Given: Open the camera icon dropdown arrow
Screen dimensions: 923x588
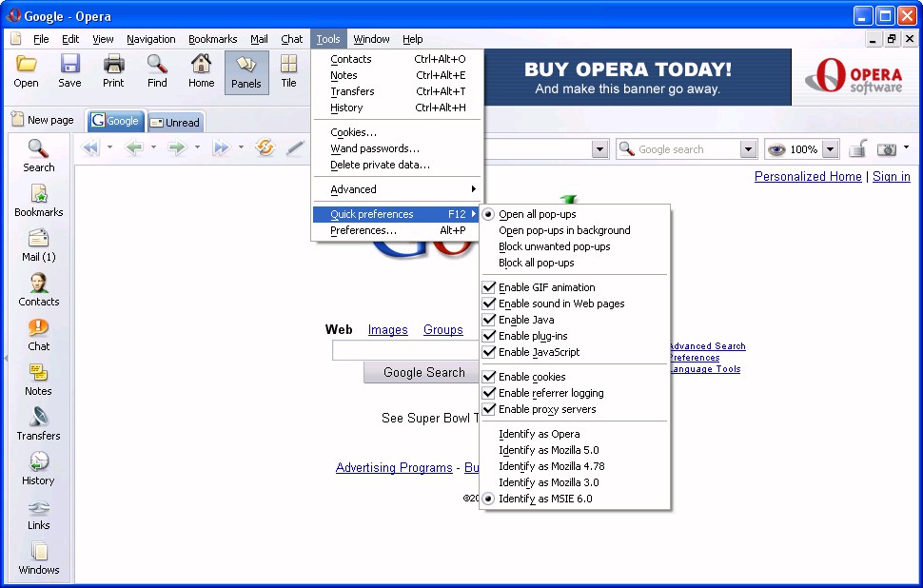Looking at the screenshot, I should point(906,147).
